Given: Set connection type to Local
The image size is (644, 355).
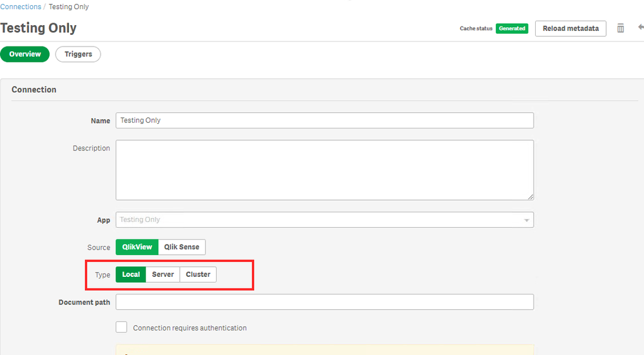Looking at the screenshot, I should tap(131, 274).
